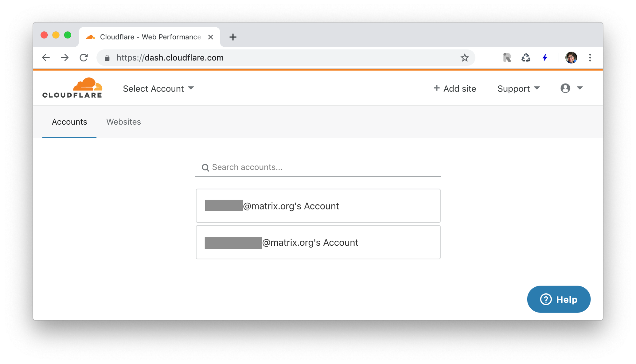
Task: Open the Select Account dropdown
Action: pos(158,88)
